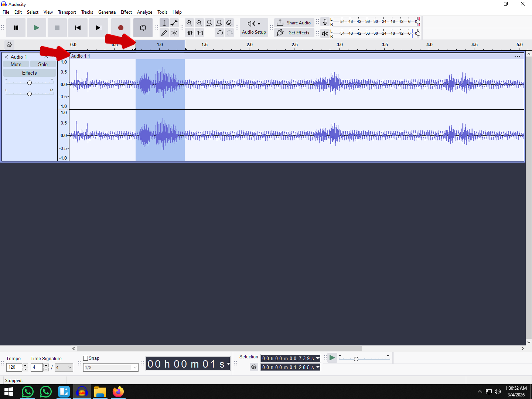Viewport: 532px width, 399px height.
Task: Open the Generate menu
Action: click(x=107, y=12)
